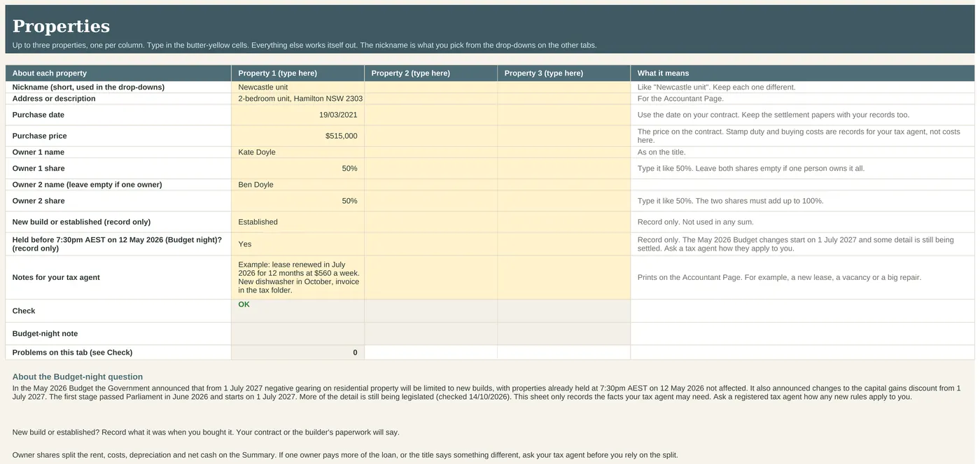
Task: Click the 'Nickname (short, used in the drop-downs)' label
Action: click(88, 87)
